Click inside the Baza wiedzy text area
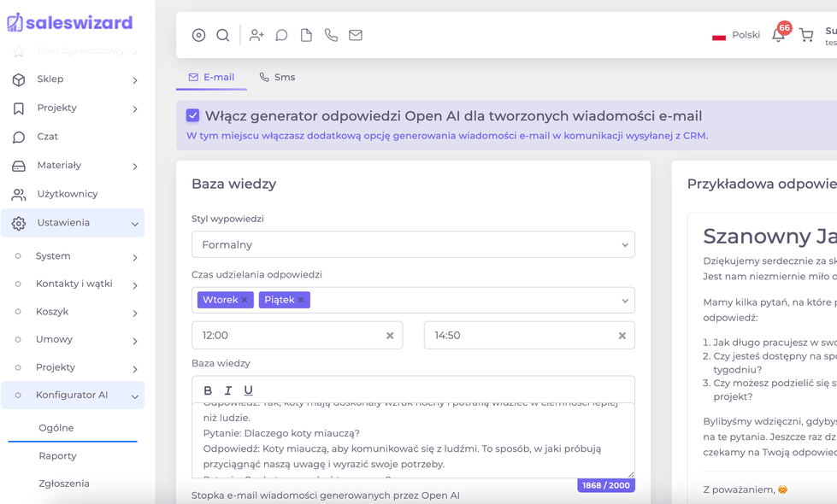Image resolution: width=837 pixels, height=504 pixels. point(413,440)
